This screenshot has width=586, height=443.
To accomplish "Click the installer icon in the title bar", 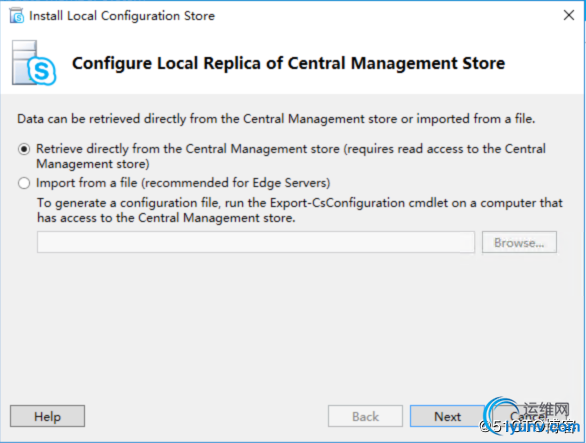I will tap(16, 16).
